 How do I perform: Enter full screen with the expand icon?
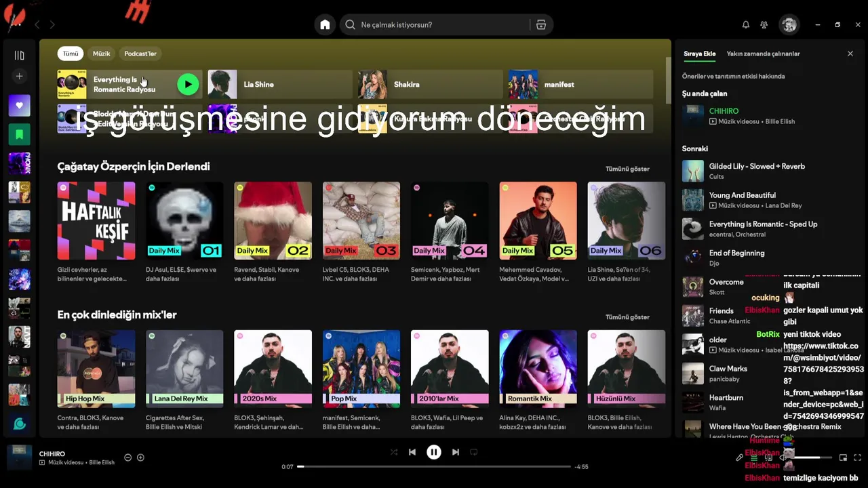(x=858, y=457)
